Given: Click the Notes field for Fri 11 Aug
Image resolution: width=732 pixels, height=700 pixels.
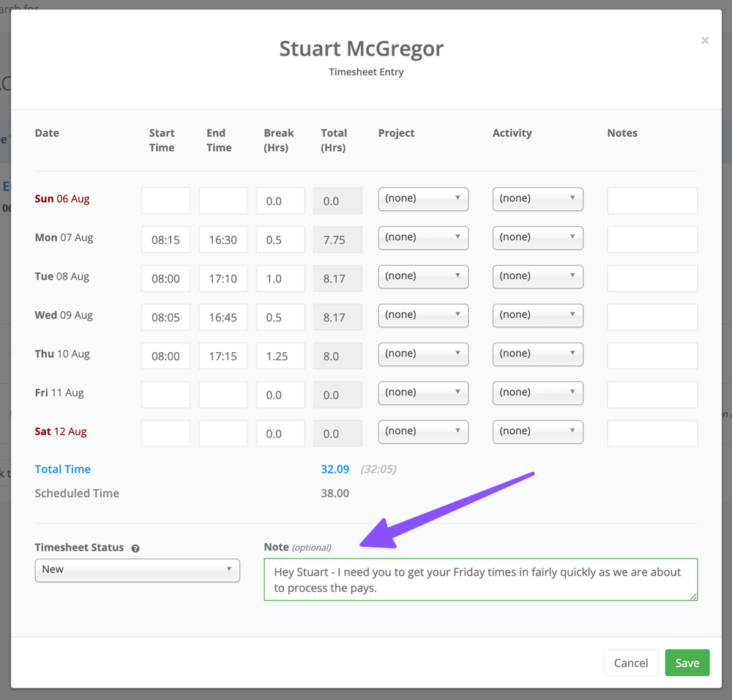Looking at the screenshot, I should tap(651, 394).
